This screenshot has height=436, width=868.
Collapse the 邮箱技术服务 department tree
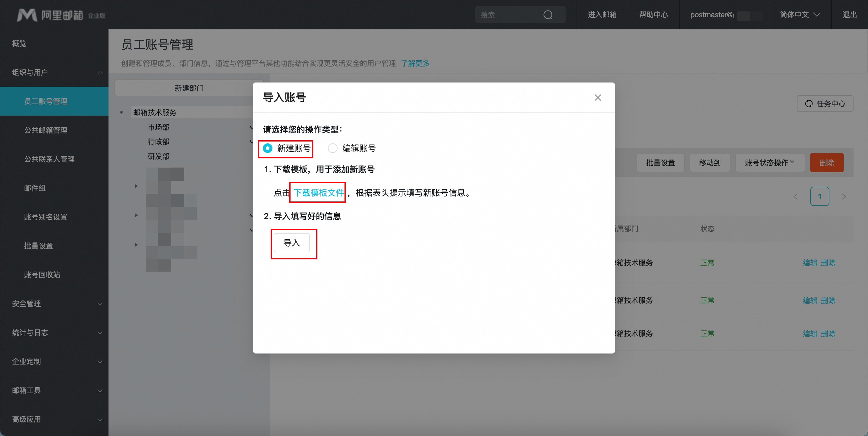(x=121, y=113)
